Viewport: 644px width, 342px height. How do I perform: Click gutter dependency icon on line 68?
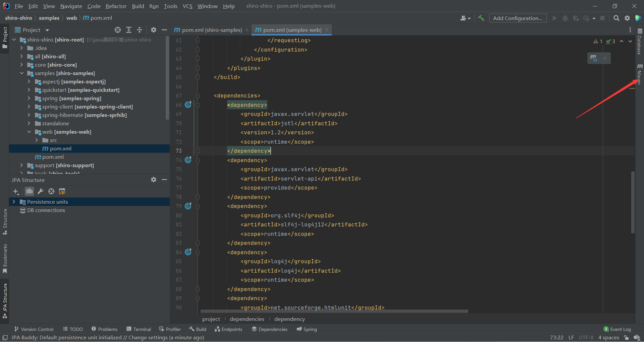click(x=188, y=105)
